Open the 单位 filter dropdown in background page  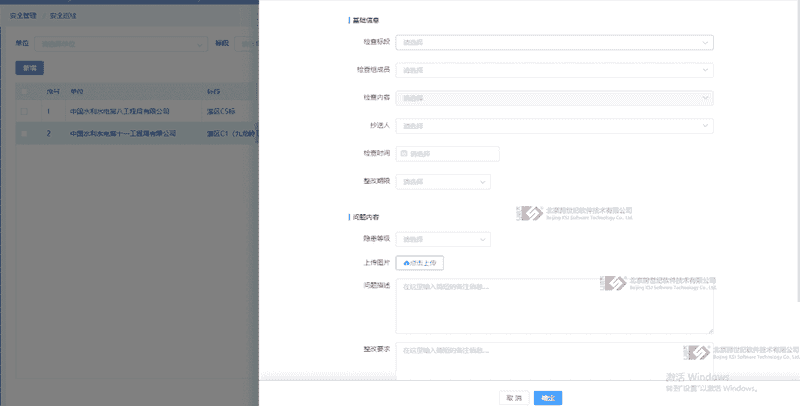point(121,44)
